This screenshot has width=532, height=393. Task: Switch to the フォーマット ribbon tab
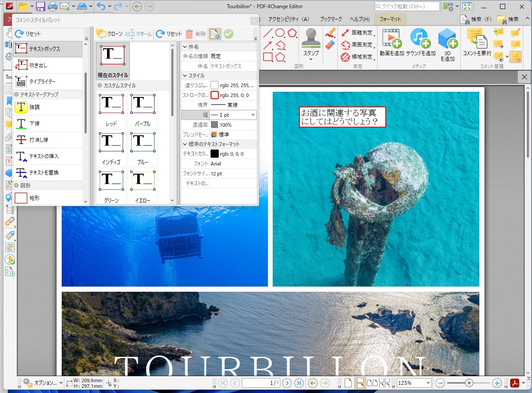click(390, 19)
